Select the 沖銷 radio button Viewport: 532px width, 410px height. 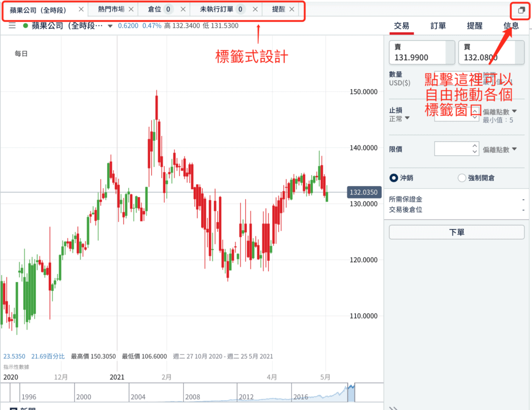[x=394, y=177]
